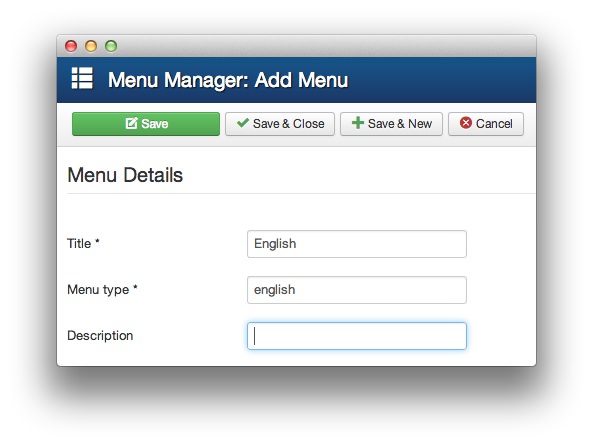
Task: Click Save & New button
Action: click(x=391, y=124)
